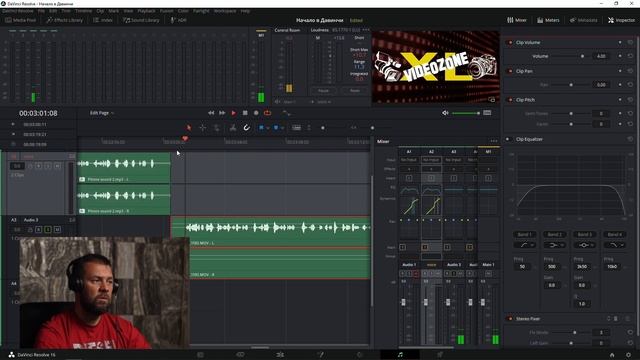Open the Flag color dropdown arrow

[x=267, y=128]
